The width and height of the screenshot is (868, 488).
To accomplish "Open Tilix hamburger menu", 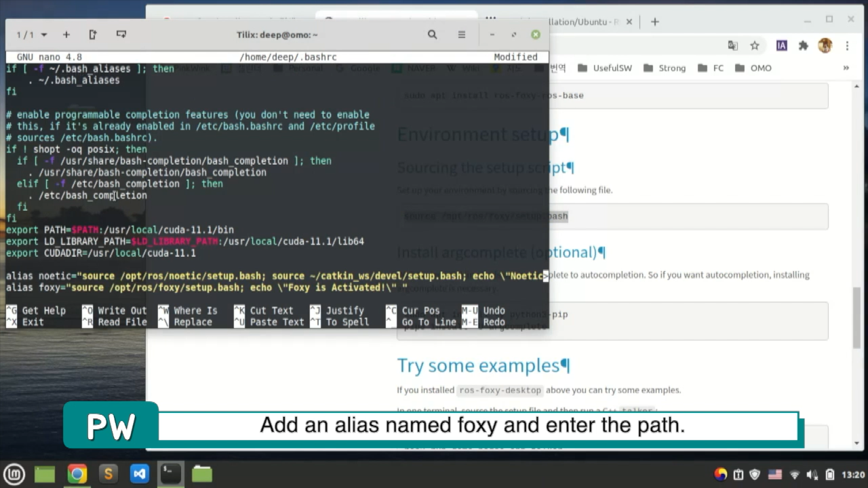I will pyautogui.click(x=462, y=35).
